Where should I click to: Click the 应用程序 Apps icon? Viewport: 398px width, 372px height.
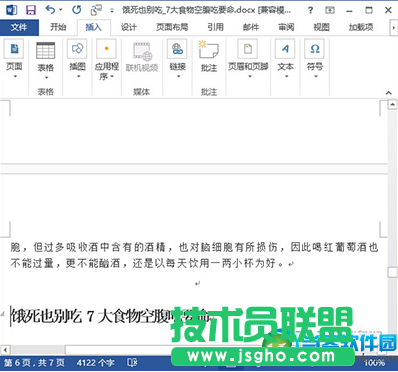(x=106, y=49)
